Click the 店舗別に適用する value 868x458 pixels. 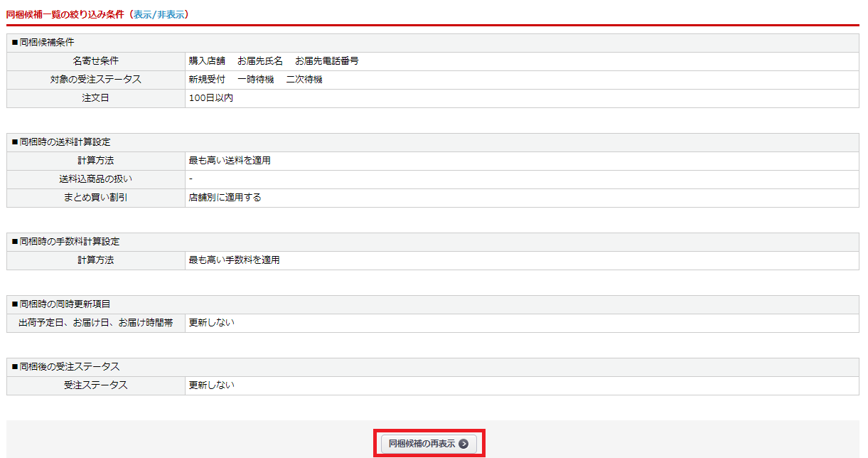click(x=225, y=198)
